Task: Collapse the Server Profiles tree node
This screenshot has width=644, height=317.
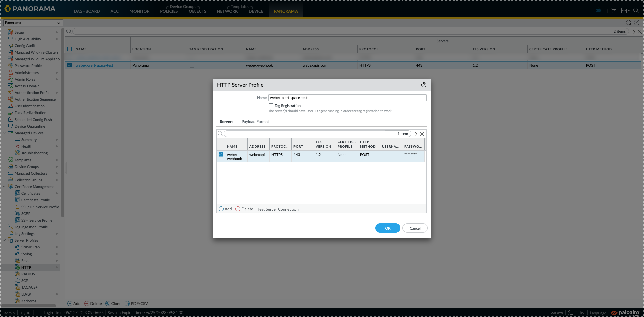Action: tap(4, 240)
